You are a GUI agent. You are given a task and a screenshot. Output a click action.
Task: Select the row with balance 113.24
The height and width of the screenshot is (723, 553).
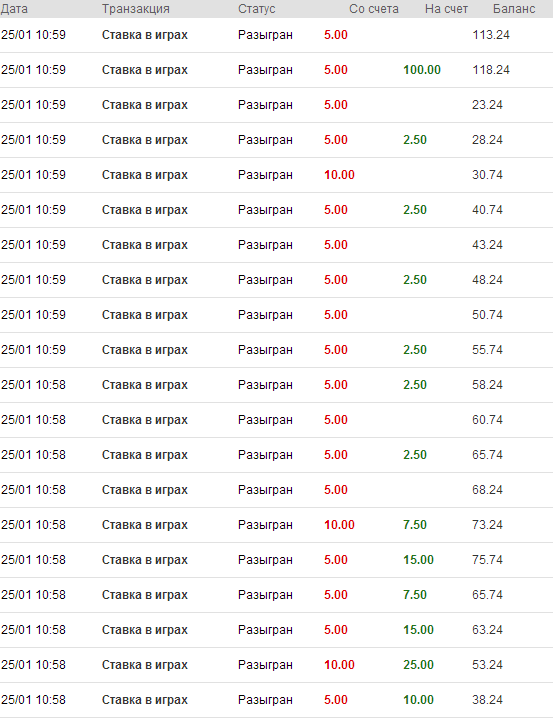point(276,35)
